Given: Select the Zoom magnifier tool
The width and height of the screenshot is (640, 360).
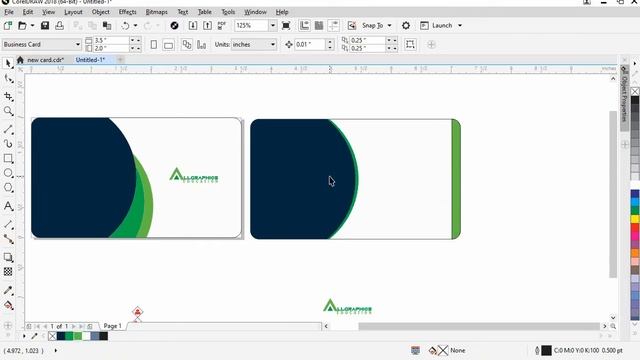Looking at the screenshot, I should tap(8, 111).
